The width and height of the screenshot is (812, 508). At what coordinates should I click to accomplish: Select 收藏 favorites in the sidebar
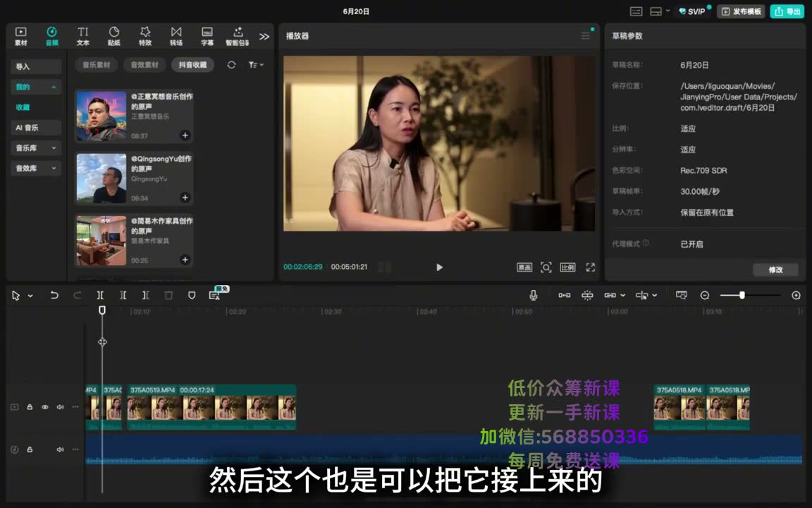click(x=23, y=107)
